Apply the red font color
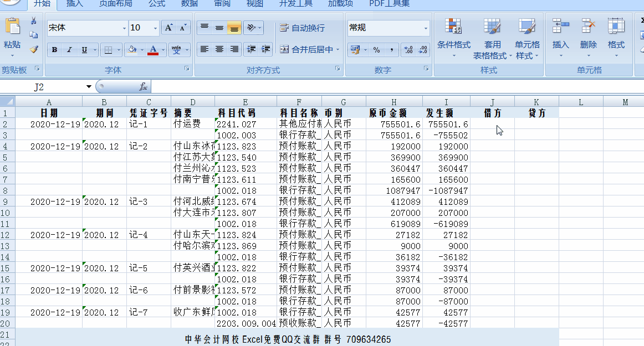 153,50
